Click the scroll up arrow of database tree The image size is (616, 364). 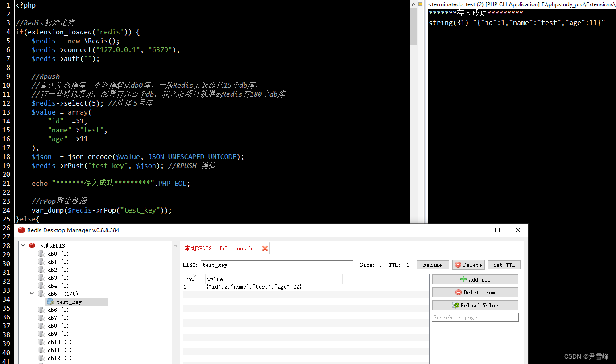tap(175, 245)
